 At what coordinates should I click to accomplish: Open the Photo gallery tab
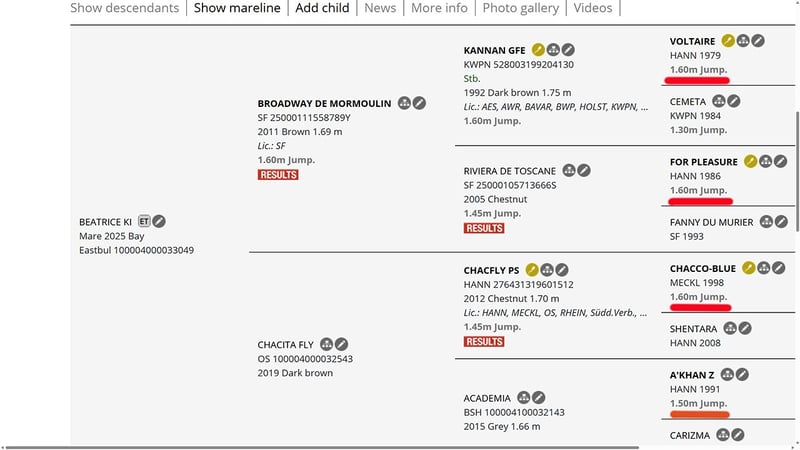click(518, 8)
